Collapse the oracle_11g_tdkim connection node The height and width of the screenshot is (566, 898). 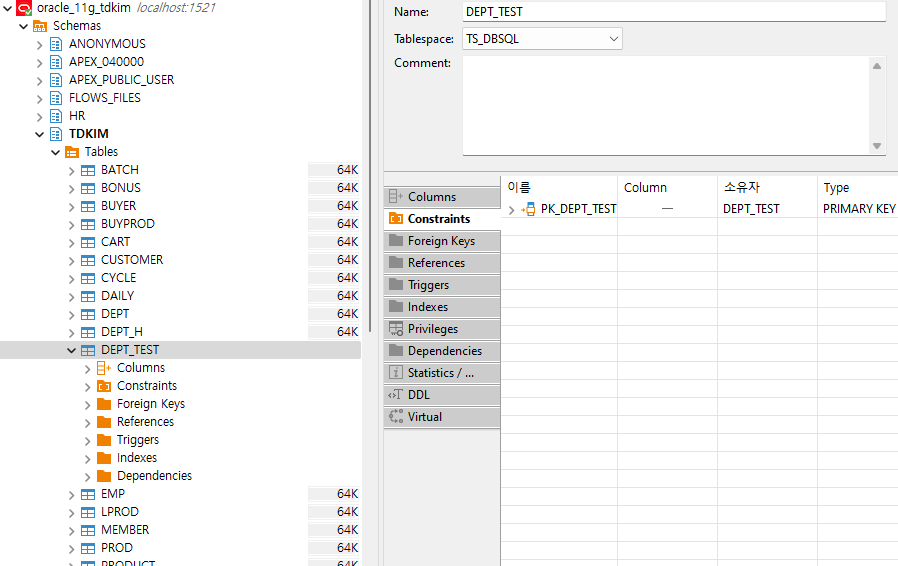[7, 9]
